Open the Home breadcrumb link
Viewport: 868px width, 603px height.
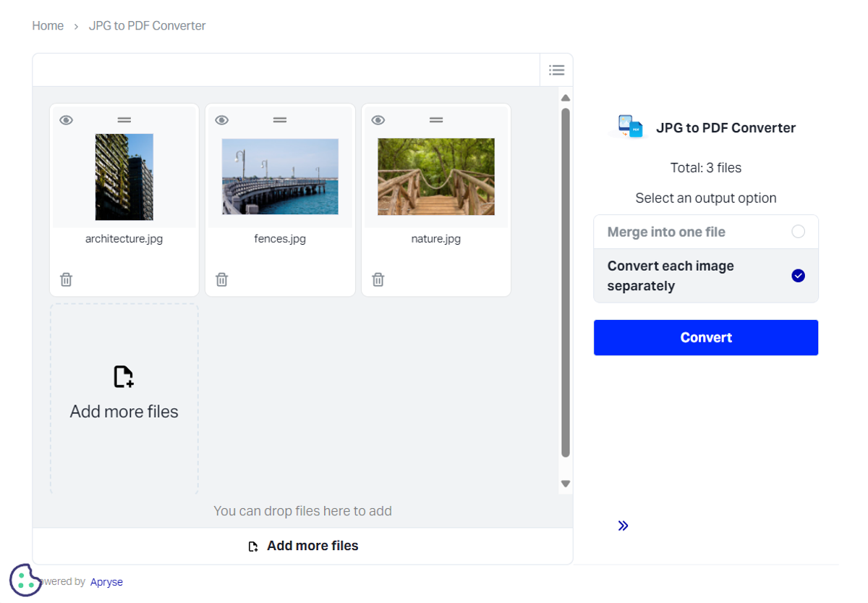pyautogui.click(x=48, y=25)
